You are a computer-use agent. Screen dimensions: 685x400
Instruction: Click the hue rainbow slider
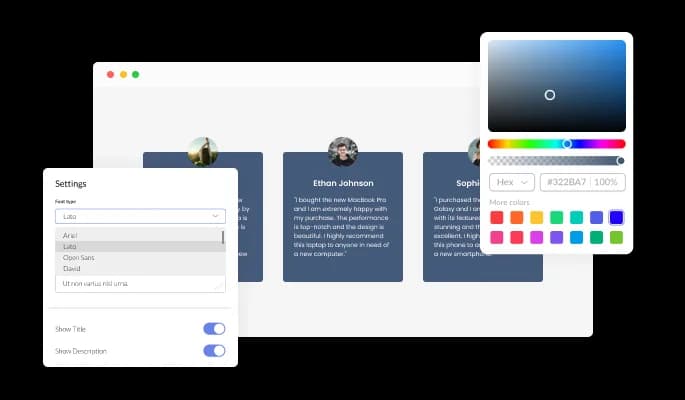[557, 144]
